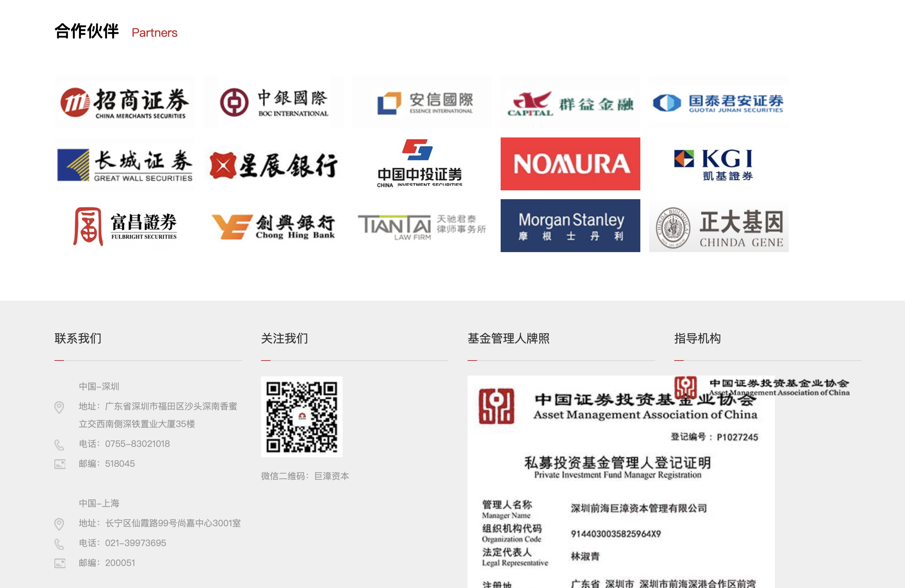
Task: Click the KGI 凯基证券 logo
Action: [x=719, y=164]
